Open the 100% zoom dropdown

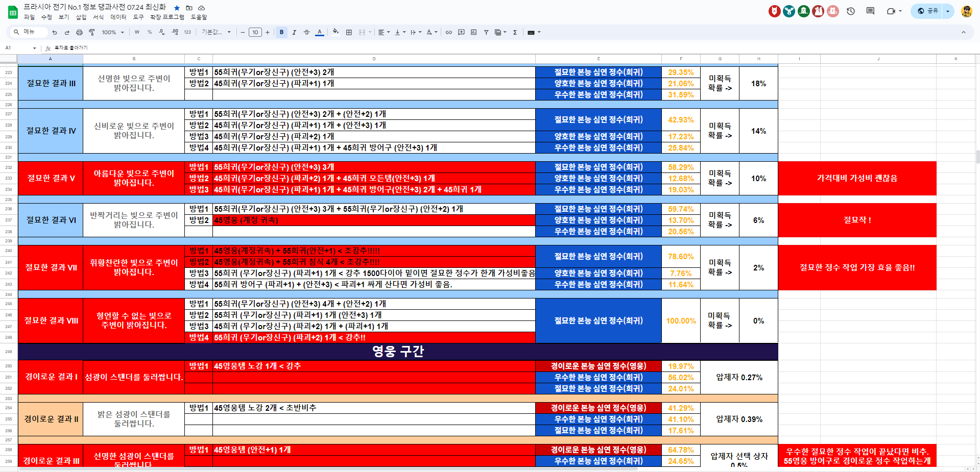click(x=113, y=32)
